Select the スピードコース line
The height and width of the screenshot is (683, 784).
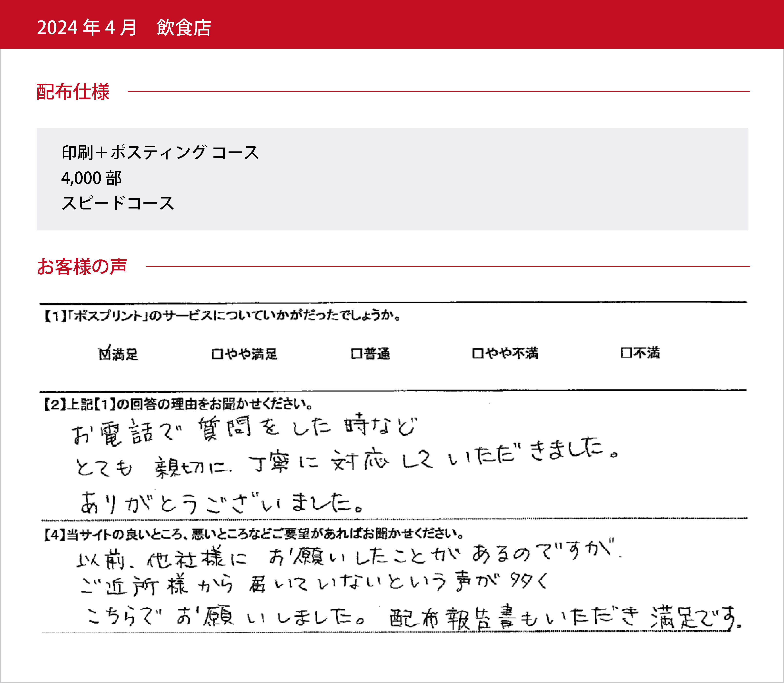117,203
